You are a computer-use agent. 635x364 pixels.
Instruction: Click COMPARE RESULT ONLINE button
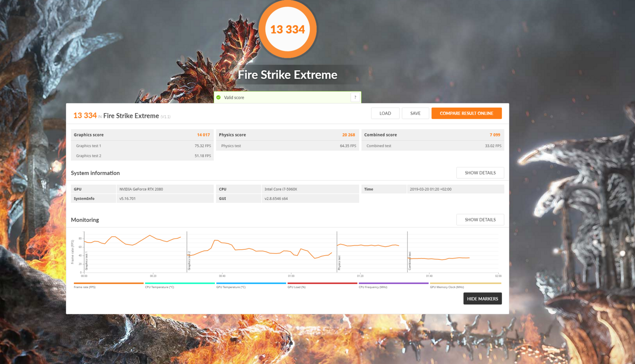point(466,113)
